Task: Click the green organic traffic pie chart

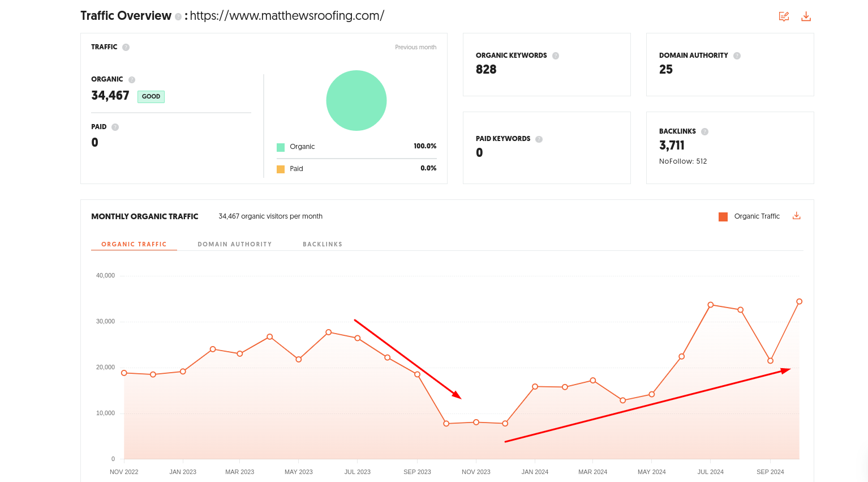Action: tap(356, 100)
